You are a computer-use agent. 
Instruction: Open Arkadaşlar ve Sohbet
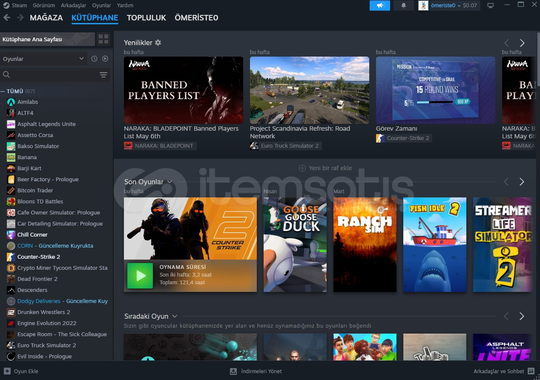pyautogui.click(x=504, y=371)
